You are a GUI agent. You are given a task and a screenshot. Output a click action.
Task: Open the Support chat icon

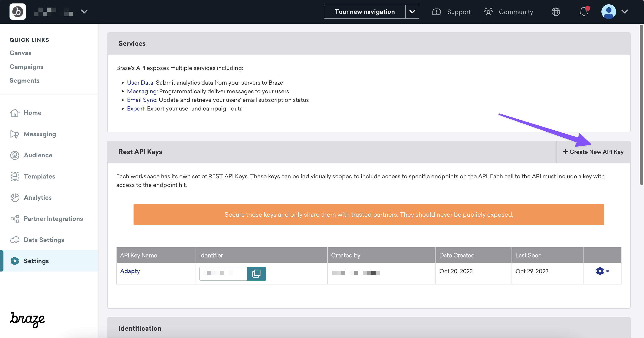437,12
